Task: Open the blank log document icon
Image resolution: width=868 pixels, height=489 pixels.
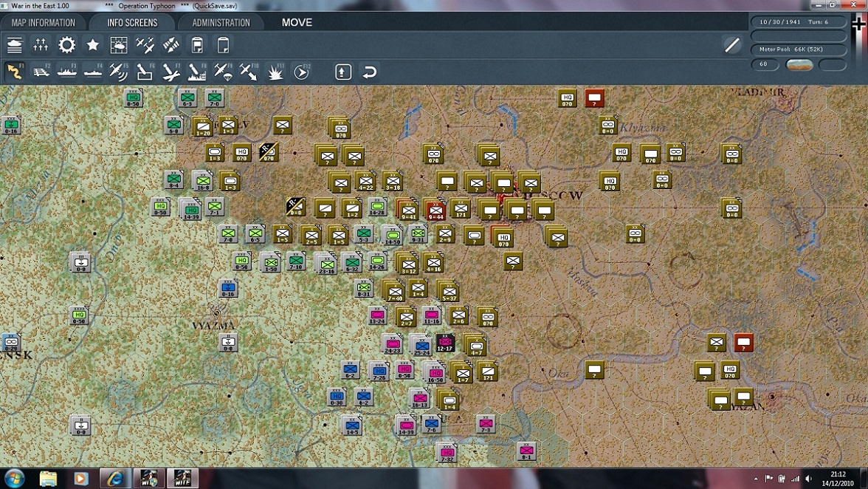Action: point(223,45)
